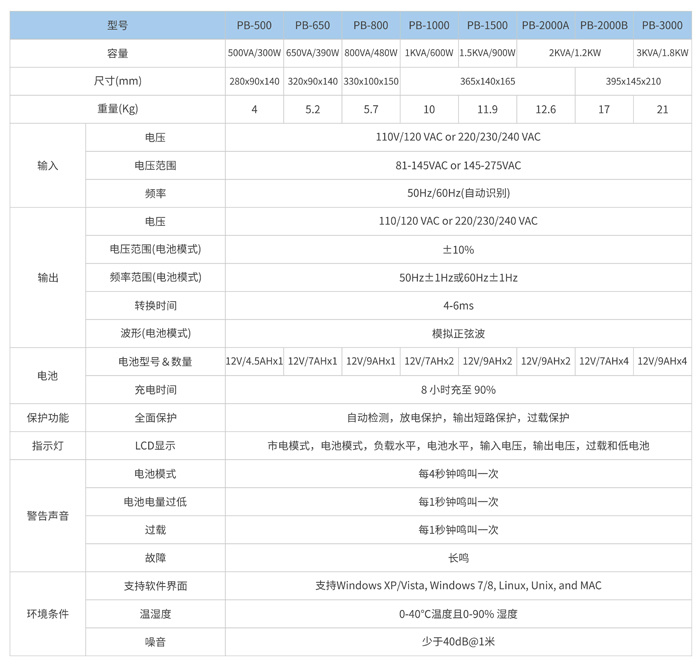The width and height of the screenshot is (700, 666).
Task: Click the PB-2000B header cell
Action: [604, 25]
